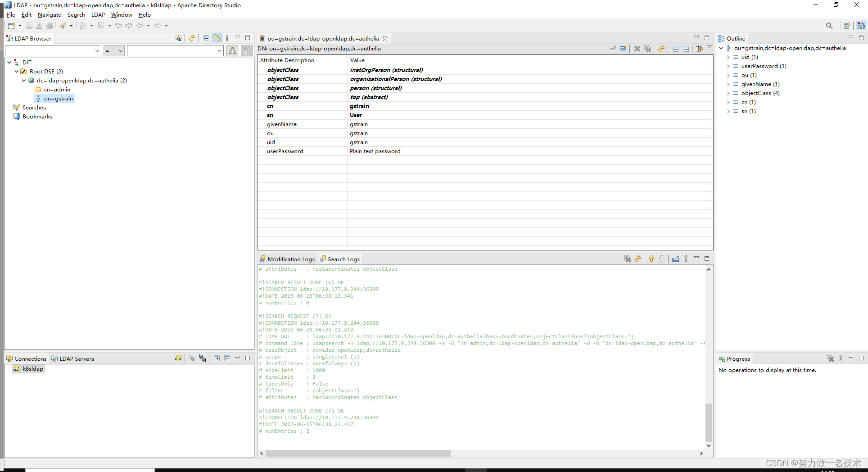Click the Delete All Values icon in entry editor

click(647, 48)
